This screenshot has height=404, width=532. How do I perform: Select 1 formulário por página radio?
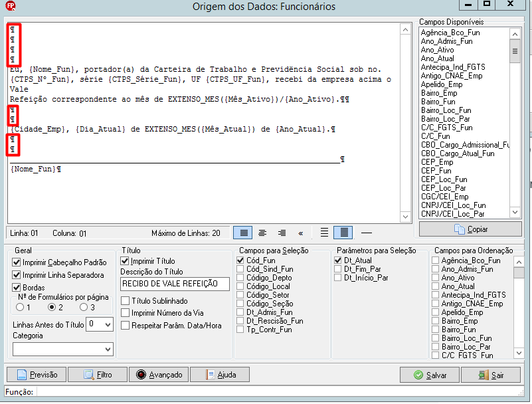pos(20,307)
